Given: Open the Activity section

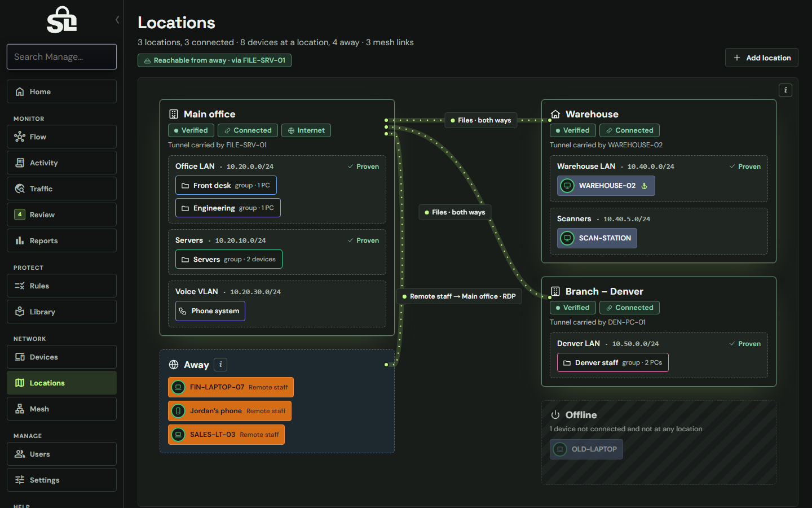Looking at the screenshot, I should coord(61,163).
